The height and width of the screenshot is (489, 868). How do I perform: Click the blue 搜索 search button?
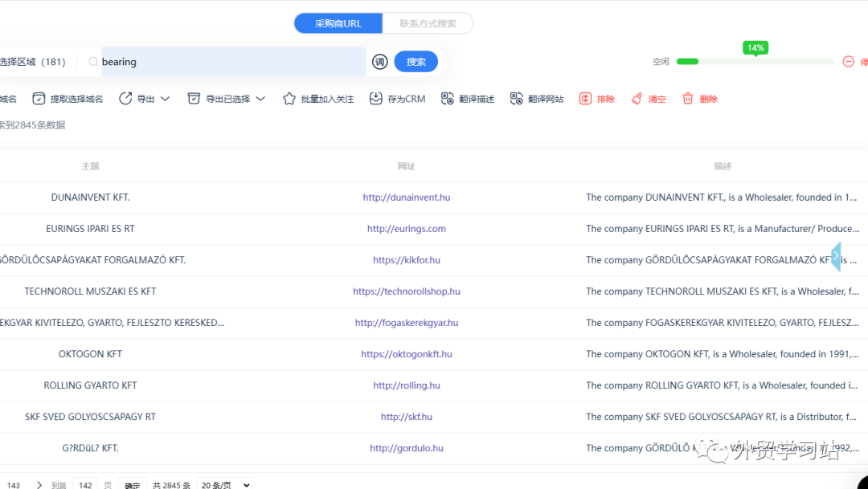coord(416,61)
